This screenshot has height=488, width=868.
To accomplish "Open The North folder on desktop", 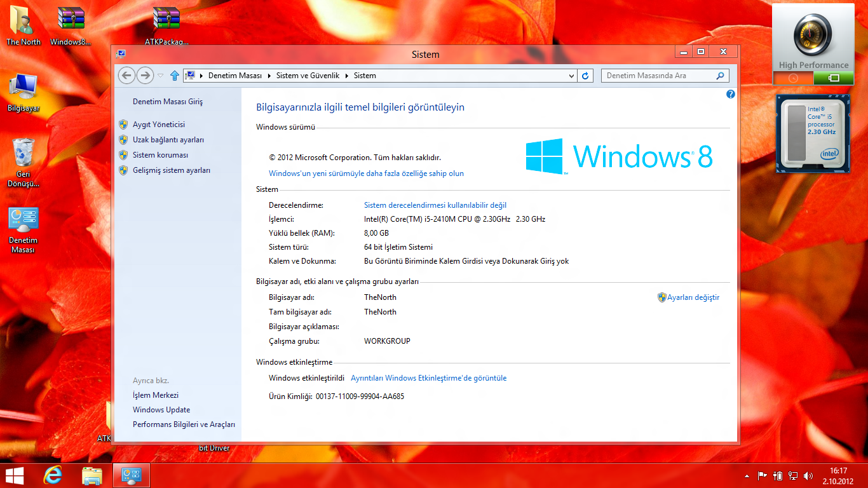I will click(x=24, y=25).
